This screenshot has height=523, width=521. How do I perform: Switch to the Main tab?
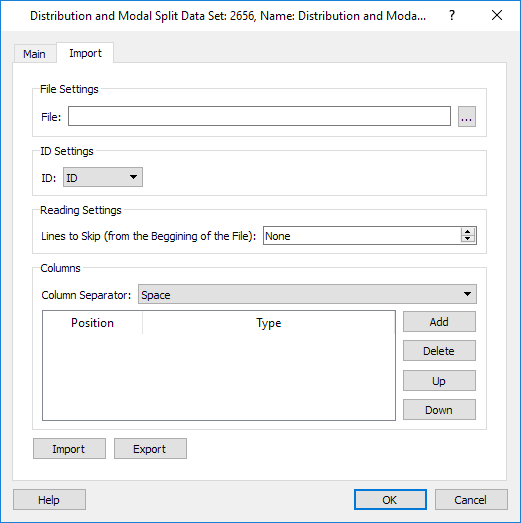[35, 54]
